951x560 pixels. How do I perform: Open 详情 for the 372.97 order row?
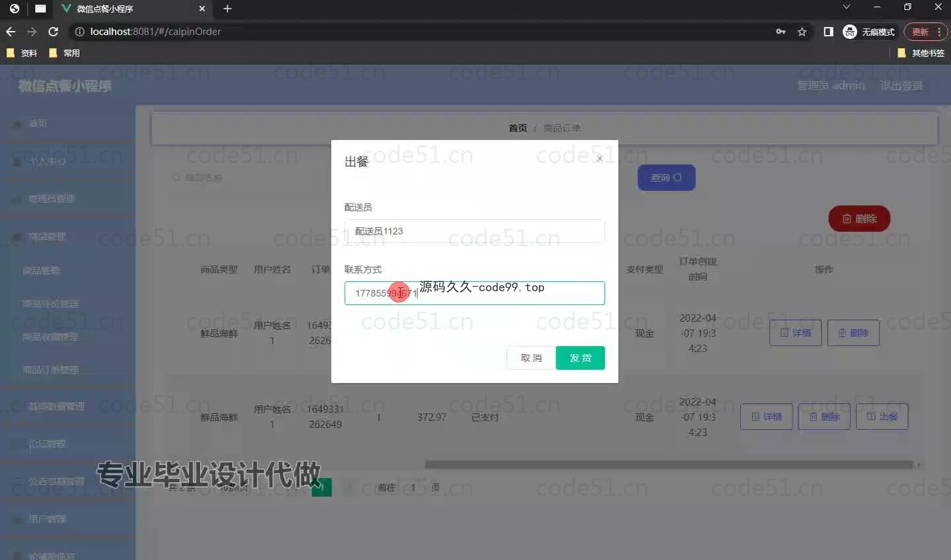tap(766, 417)
